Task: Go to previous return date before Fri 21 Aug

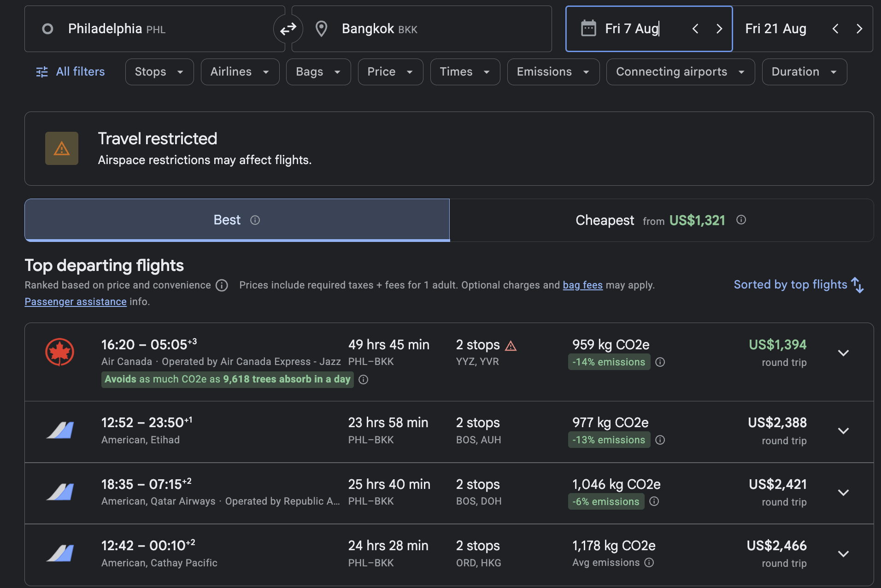Action: tap(835, 29)
